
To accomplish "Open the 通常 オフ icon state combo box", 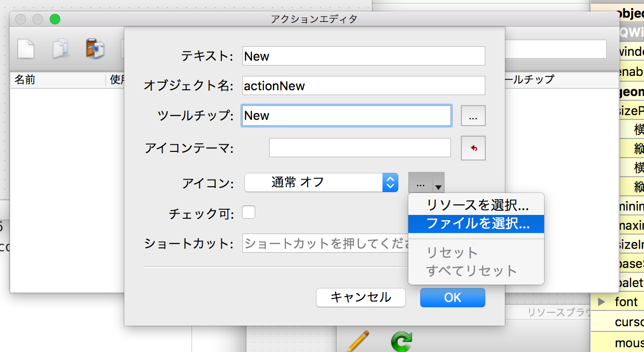I will point(321,182).
